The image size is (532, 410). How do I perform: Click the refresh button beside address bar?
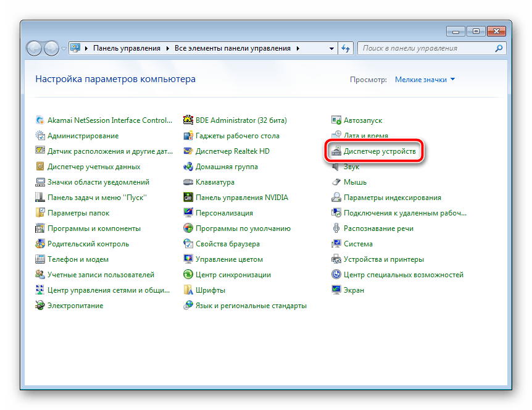[346, 48]
